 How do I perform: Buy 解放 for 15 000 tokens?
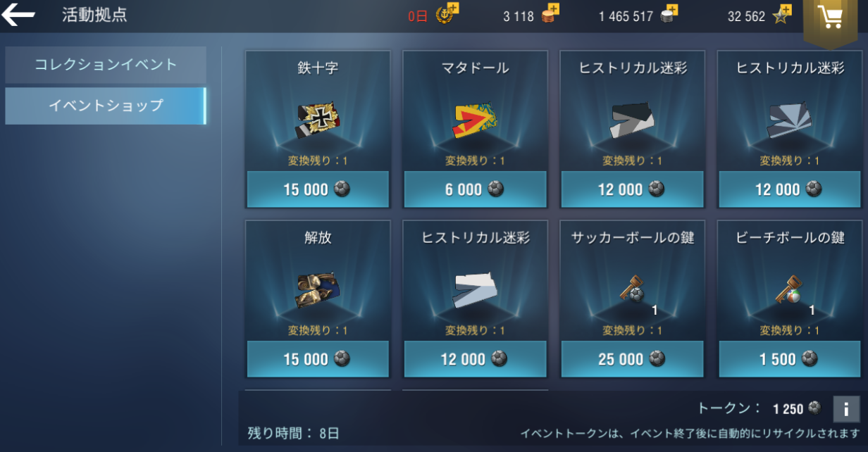(318, 359)
